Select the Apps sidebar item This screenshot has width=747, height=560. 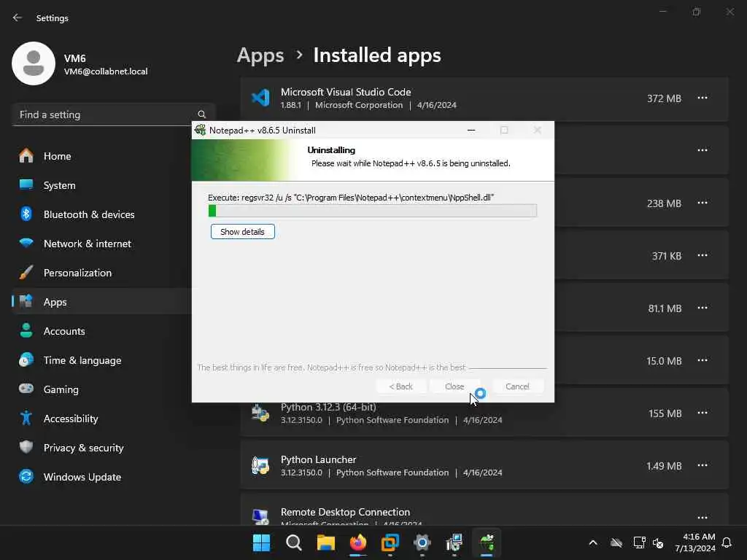click(101, 302)
